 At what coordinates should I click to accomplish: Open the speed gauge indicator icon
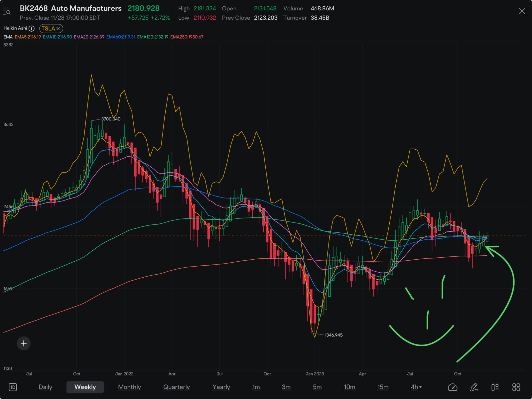tap(453, 387)
